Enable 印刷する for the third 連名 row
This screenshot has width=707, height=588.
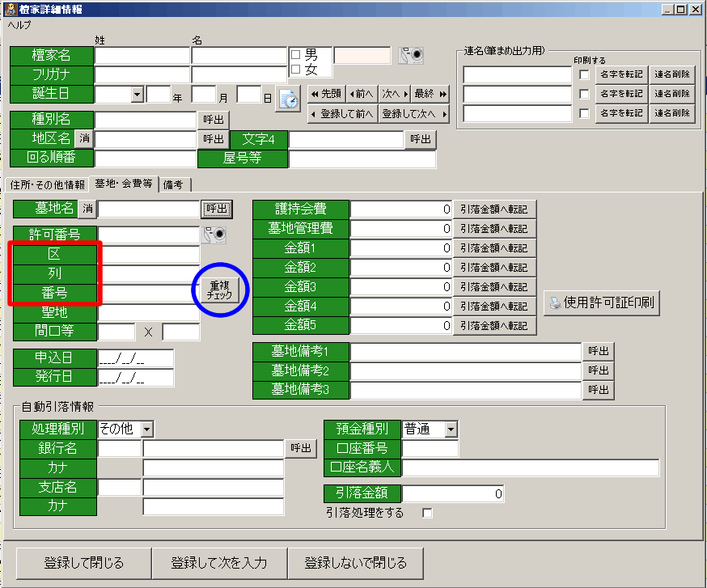click(x=584, y=113)
